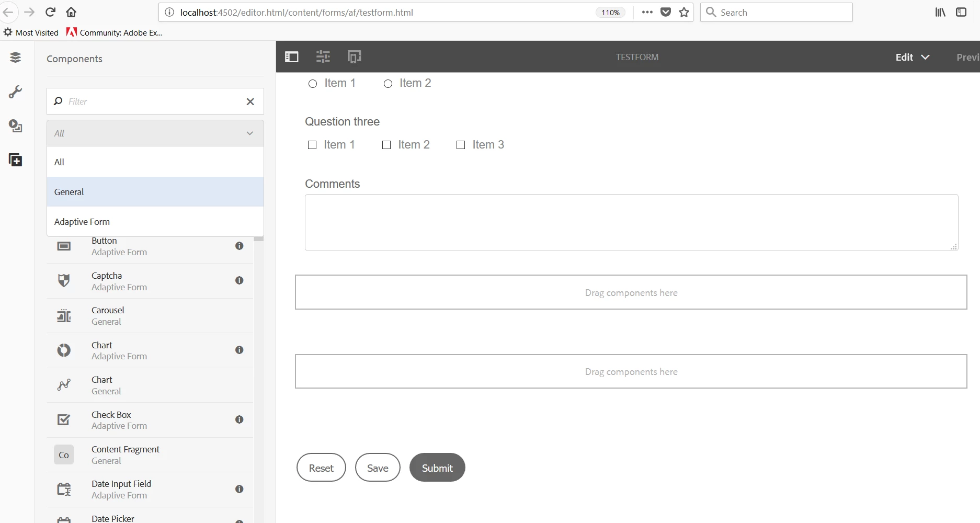980x523 pixels.
Task: Show info for Date Input Field component
Action: coord(240,489)
